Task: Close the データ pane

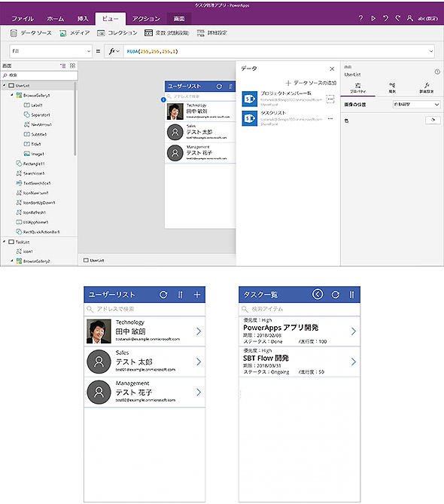Action: click(332, 69)
